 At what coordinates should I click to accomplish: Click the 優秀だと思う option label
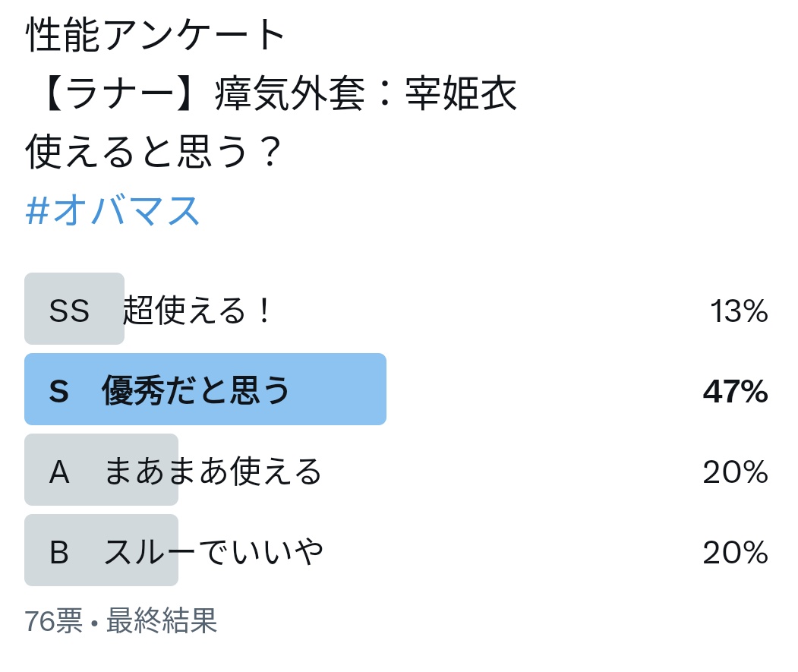196,390
